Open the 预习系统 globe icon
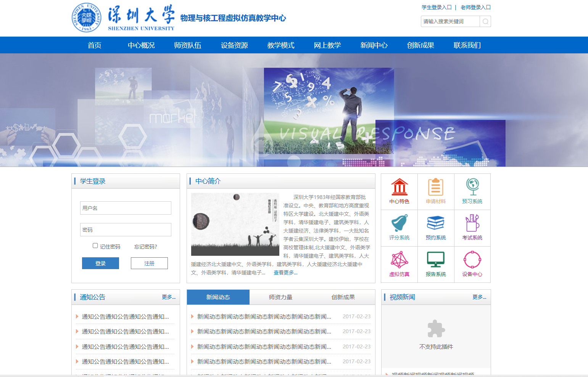 [x=472, y=192]
